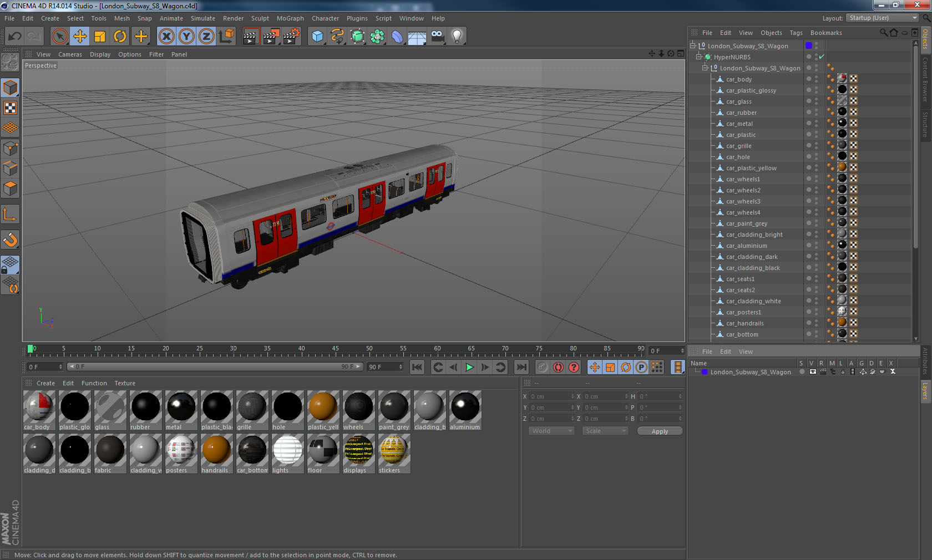Screen dimensions: 932x560
Task: Open the deformer objects icon
Action: 397,37
